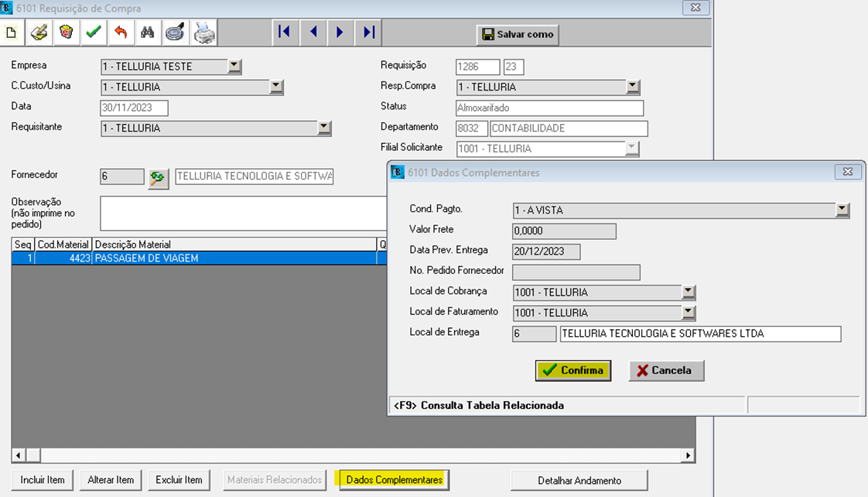Click the Requisição number field 1286
Image resolution: width=868 pixels, height=497 pixels.
[478, 67]
